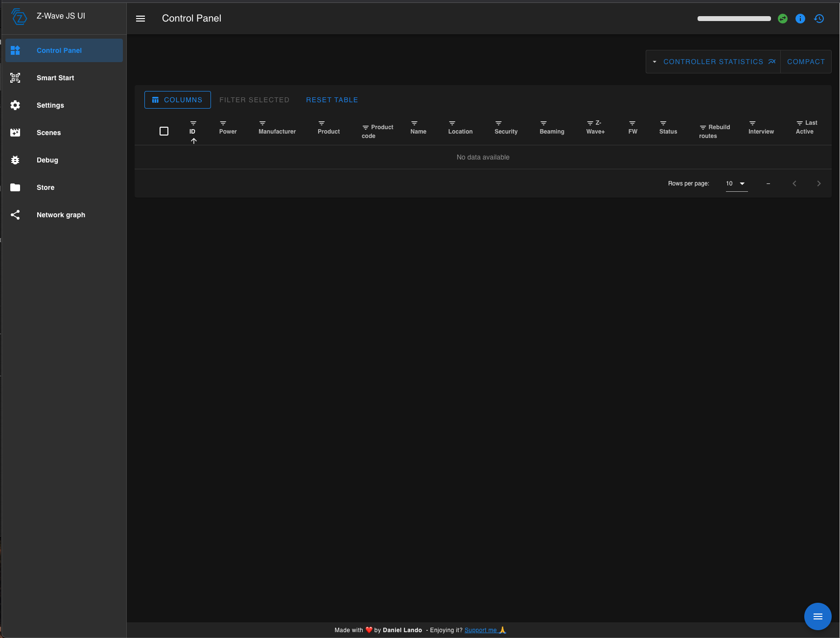Click the COLUMNS button
The height and width of the screenshot is (638, 840).
coord(178,100)
